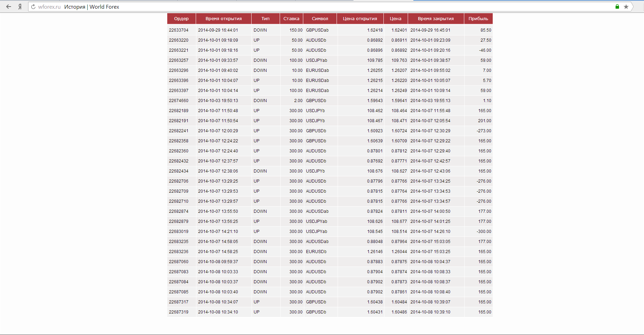
Task: Sort by the "Прибыль" column header
Action: pos(478,19)
